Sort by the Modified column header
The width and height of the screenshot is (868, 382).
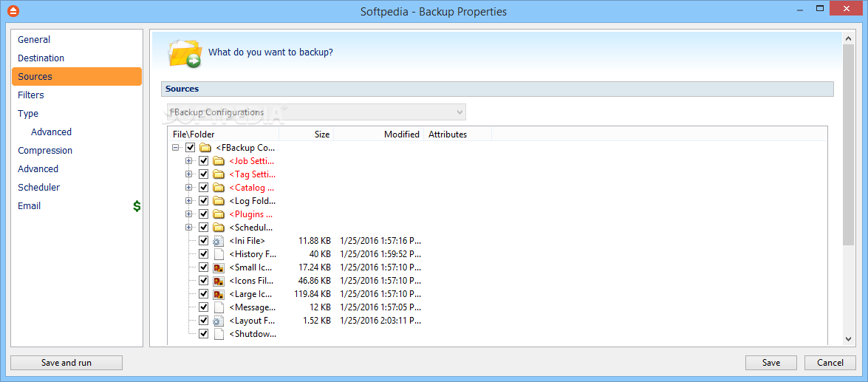379,134
